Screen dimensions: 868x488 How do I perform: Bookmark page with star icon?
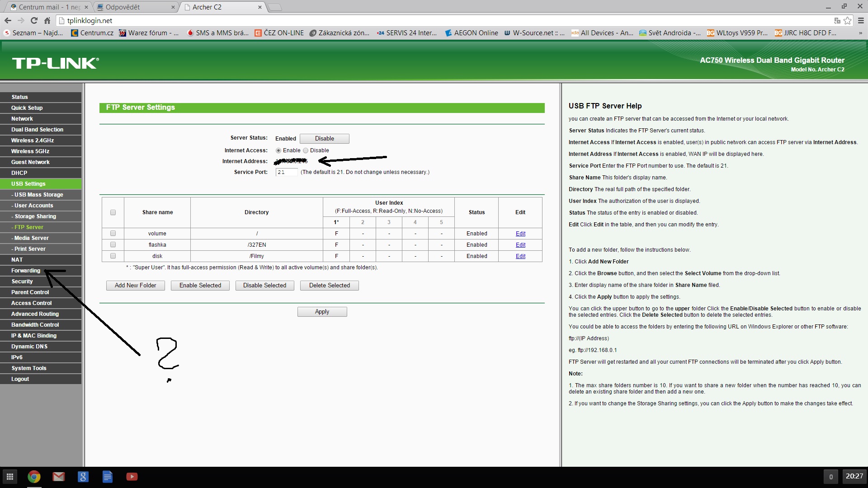847,21
